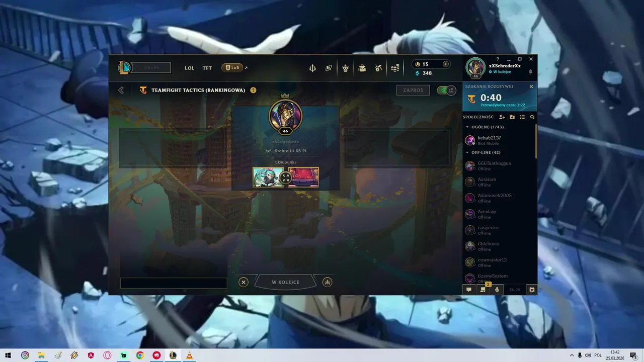Open notifications bell icon
644x362 pixels.
530,72
